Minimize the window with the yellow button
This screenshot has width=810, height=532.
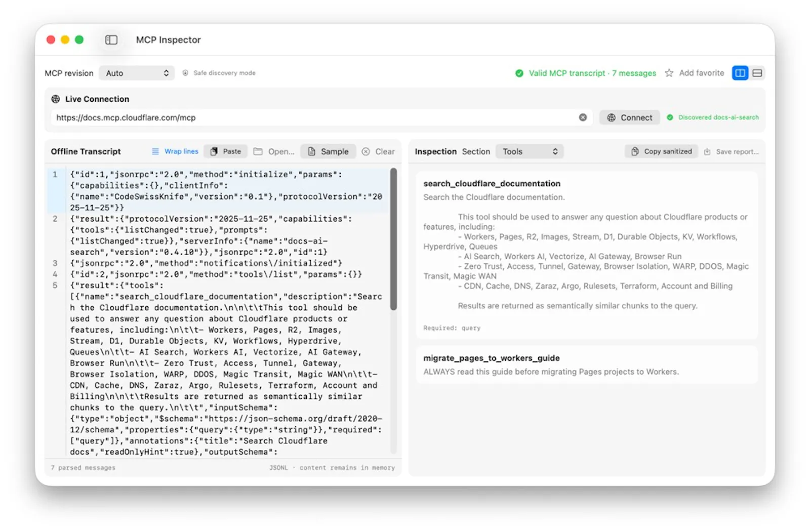tap(65, 40)
